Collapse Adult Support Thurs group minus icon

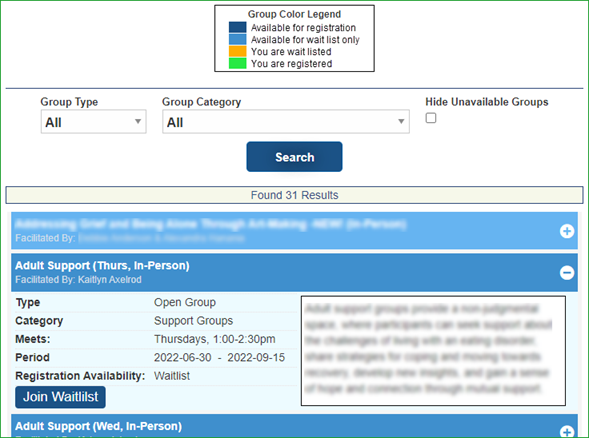567,273
